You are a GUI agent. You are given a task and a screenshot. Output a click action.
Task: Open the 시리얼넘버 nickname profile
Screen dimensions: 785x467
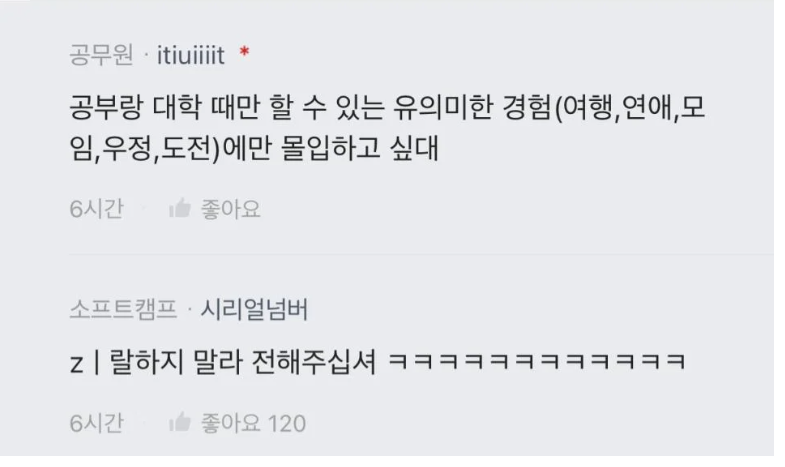click(x=254, y=309)
